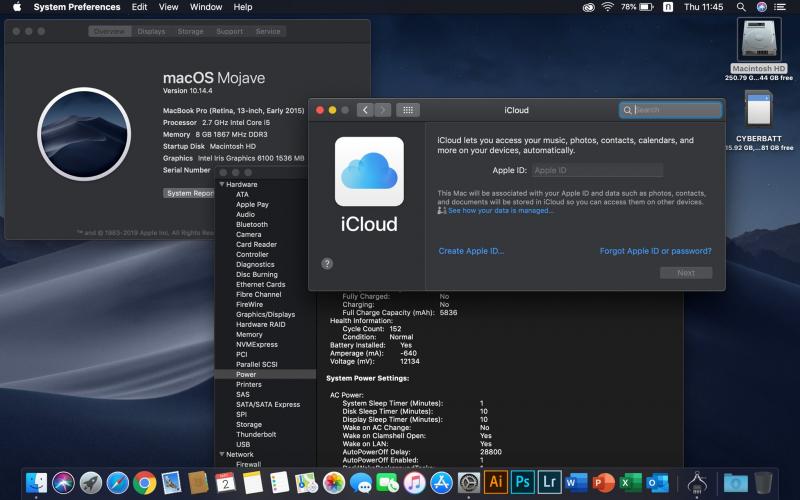The width and height of the screenshot is (800, 500).
Task: Open Photos from the Dock
Action: [334, 482]
